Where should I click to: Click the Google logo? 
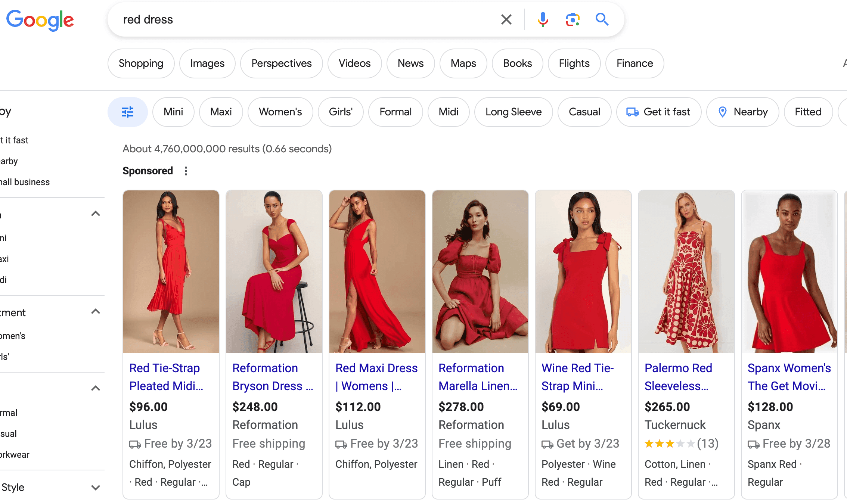tap(40, 20)
